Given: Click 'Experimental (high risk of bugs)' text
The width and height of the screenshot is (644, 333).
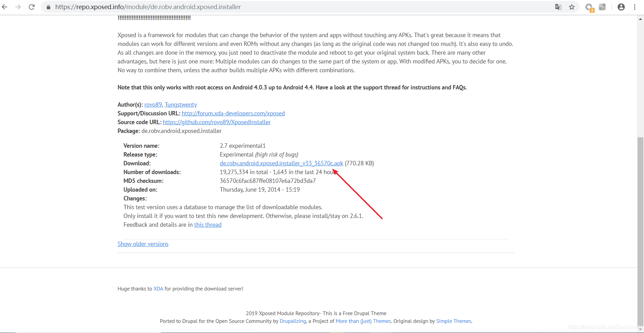Looking at the screenshot, I should click(259, 155).
